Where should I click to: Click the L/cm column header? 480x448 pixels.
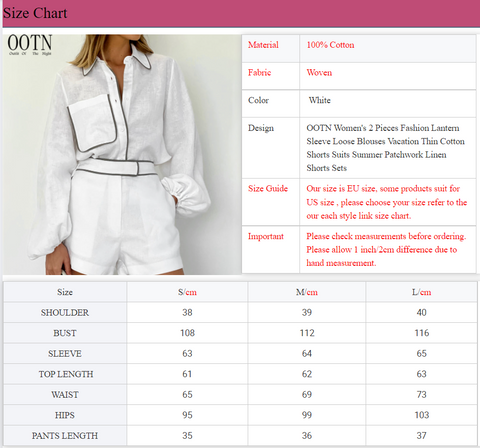(x=421, y=292)
